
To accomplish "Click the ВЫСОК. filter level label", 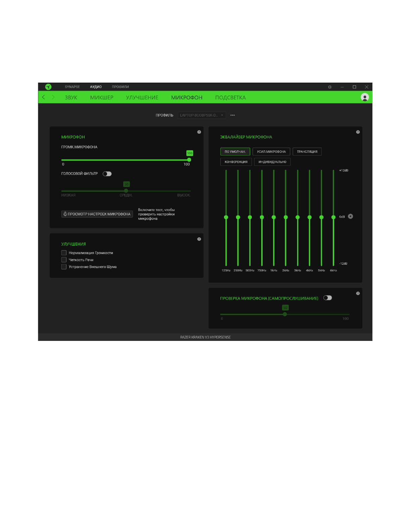I will pyautogui.click(x=184, y=195).
